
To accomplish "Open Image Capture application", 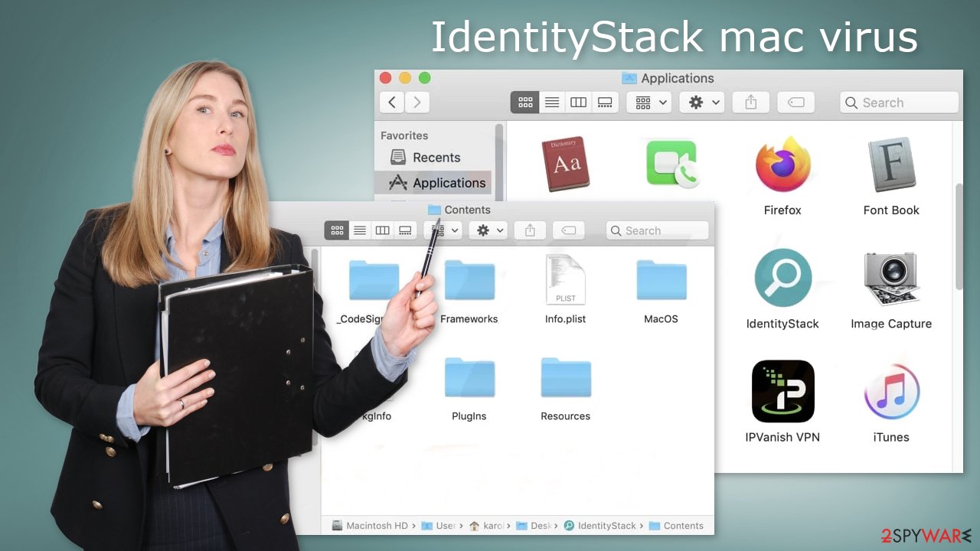I will click(891, 277).
